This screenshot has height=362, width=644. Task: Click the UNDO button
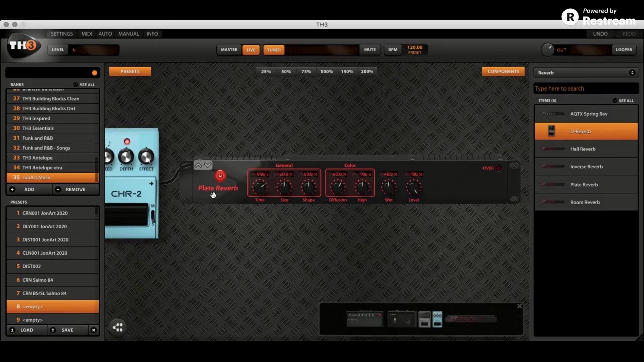point(600,34)
